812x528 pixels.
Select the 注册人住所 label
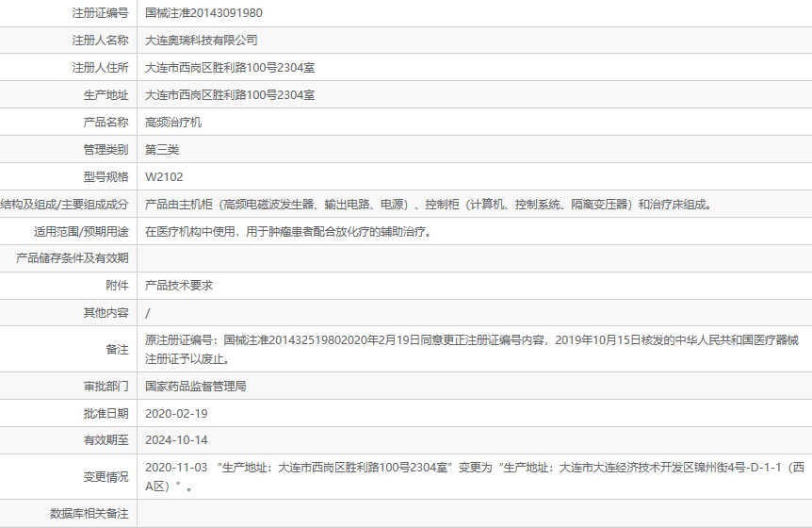tap(100, 67)
